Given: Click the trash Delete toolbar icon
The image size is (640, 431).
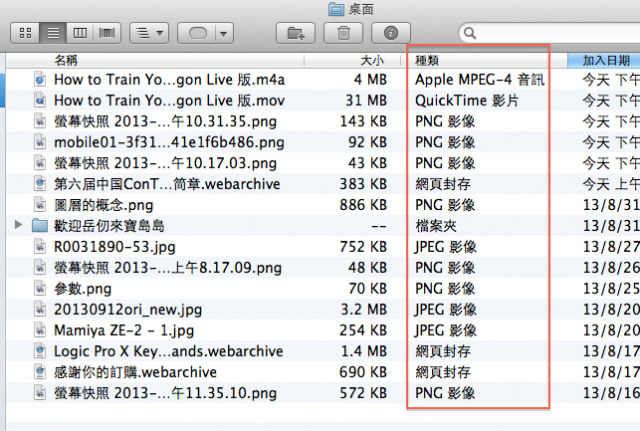Looking at the screenshot, I should coord(343,33).
